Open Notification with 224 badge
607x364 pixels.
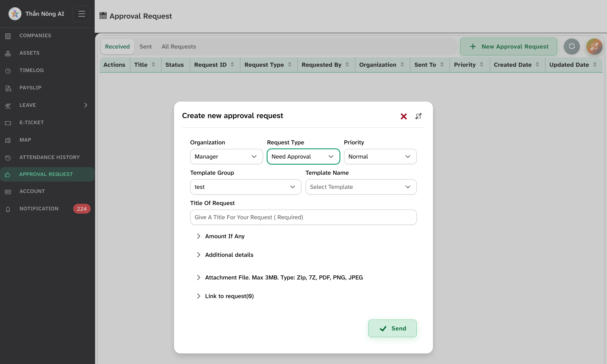47,209
